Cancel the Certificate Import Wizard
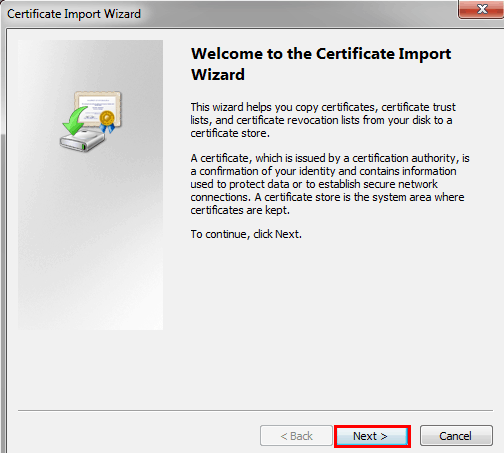 click(x=456, y=435)
